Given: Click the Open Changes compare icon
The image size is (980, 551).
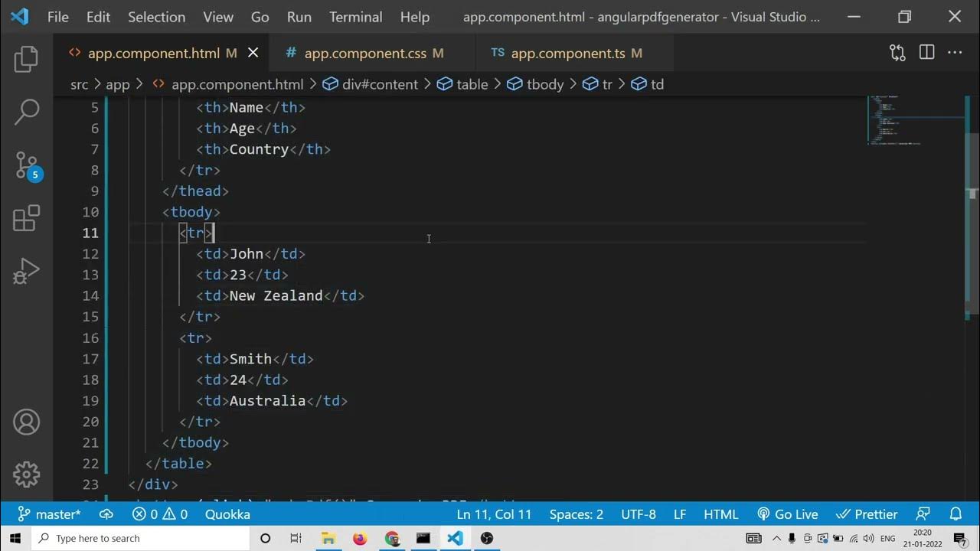Looking at the screenshot, I should [x=897, y=53].
